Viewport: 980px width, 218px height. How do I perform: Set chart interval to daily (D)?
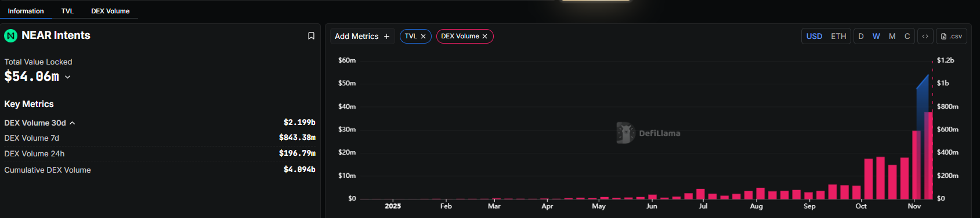click(x=861, y=36)
